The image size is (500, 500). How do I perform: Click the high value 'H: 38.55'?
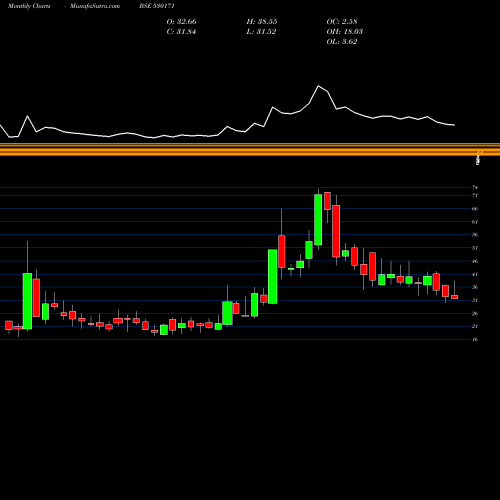click(262, 22)
